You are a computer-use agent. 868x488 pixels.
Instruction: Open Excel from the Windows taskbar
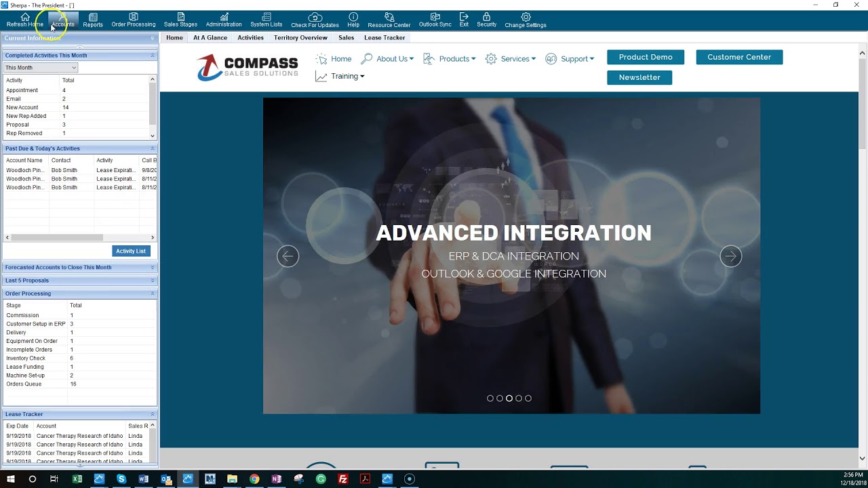(x=77, y=479)
